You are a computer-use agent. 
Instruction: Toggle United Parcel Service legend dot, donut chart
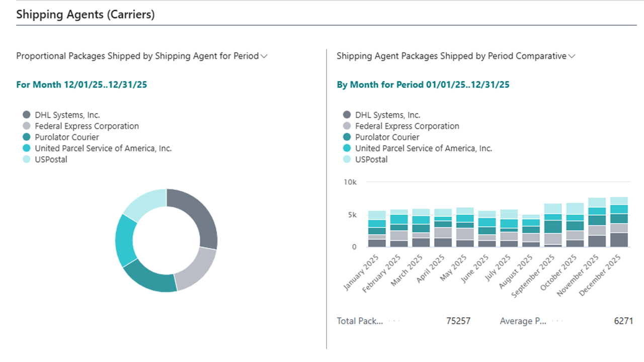[27, 148]
